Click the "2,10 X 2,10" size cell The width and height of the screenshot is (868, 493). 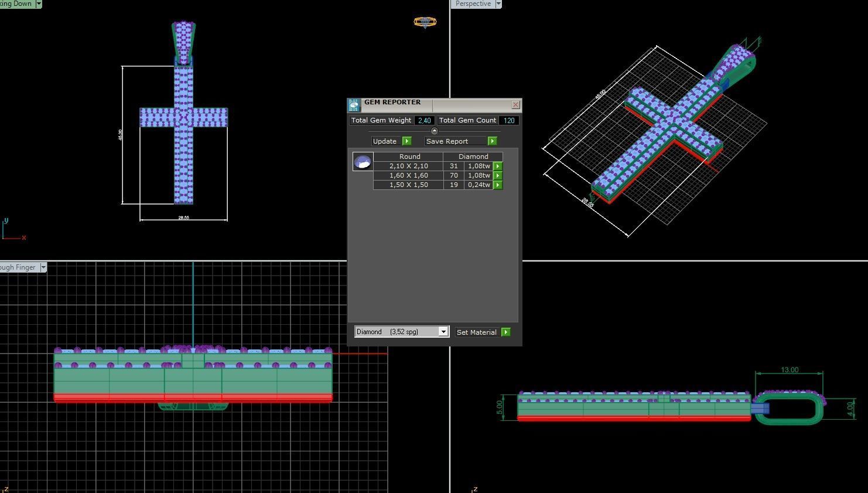point(408,166)
